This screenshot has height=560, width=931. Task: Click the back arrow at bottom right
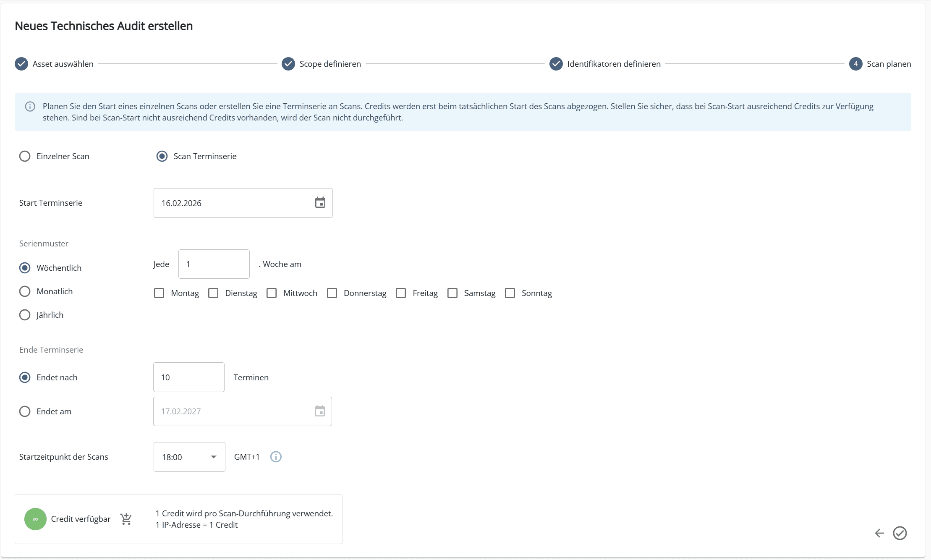pos(880,533)
